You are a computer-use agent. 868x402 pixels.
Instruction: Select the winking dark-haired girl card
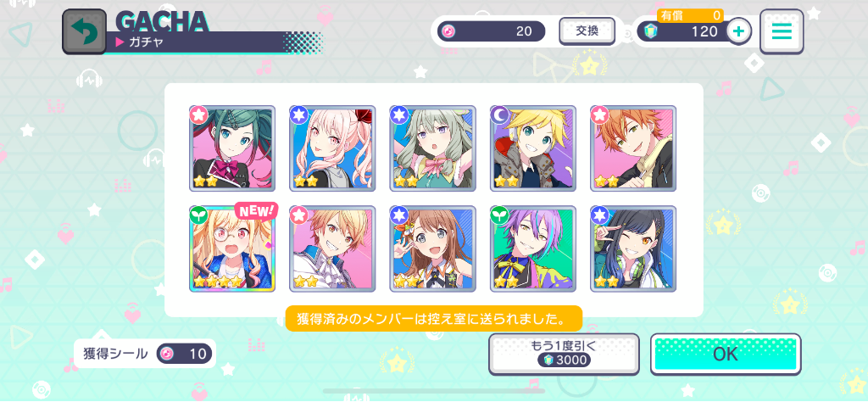tap(633, 249)
